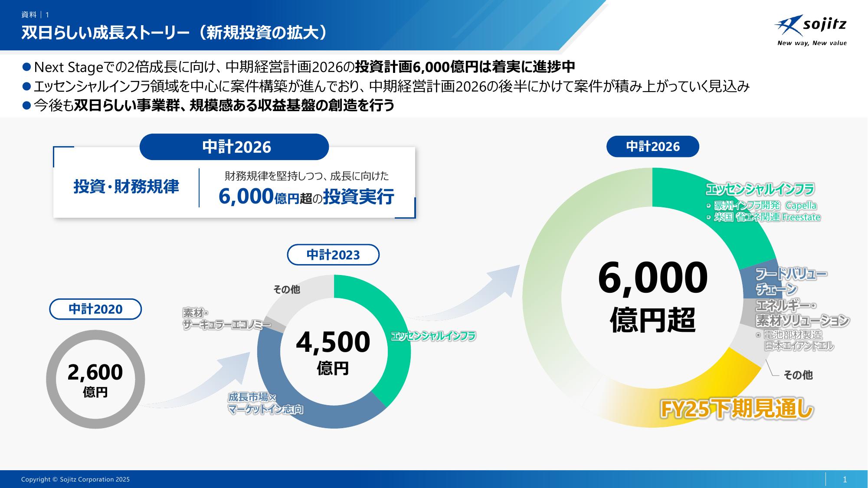
Task: Click the slide title 双日らしい成長ストーリー
Action: [174, 33]
